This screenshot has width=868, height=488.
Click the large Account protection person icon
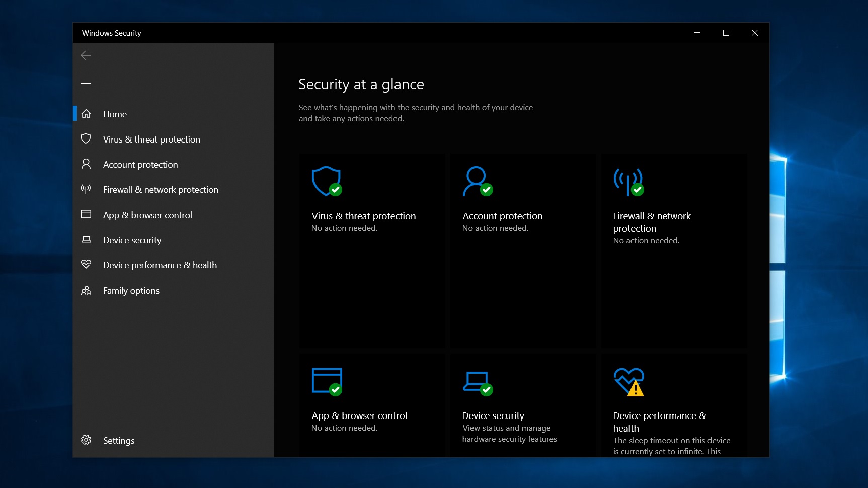(478, 181)
